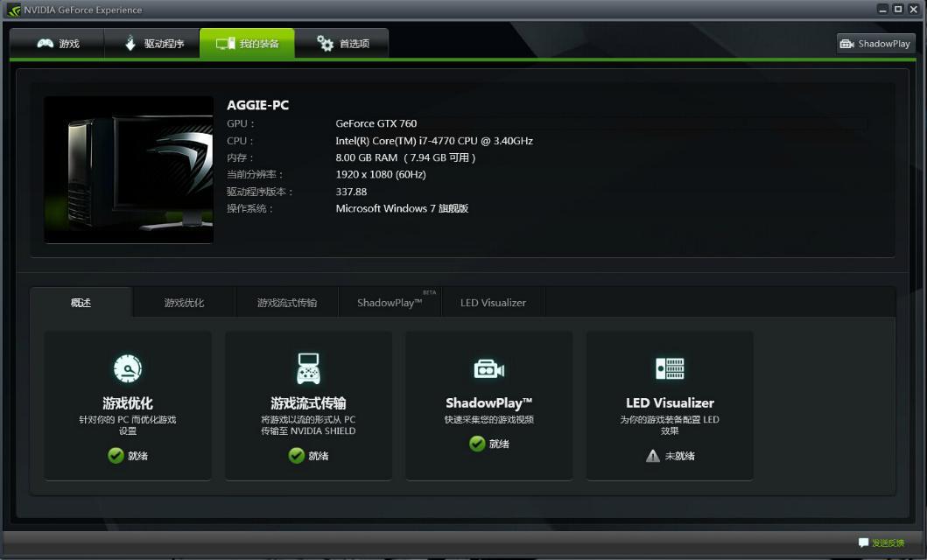Open the 游戏 (Games) tab
The height and width of the screenshot is (560, 927).
pyautogui.click(x=57, y=43)
